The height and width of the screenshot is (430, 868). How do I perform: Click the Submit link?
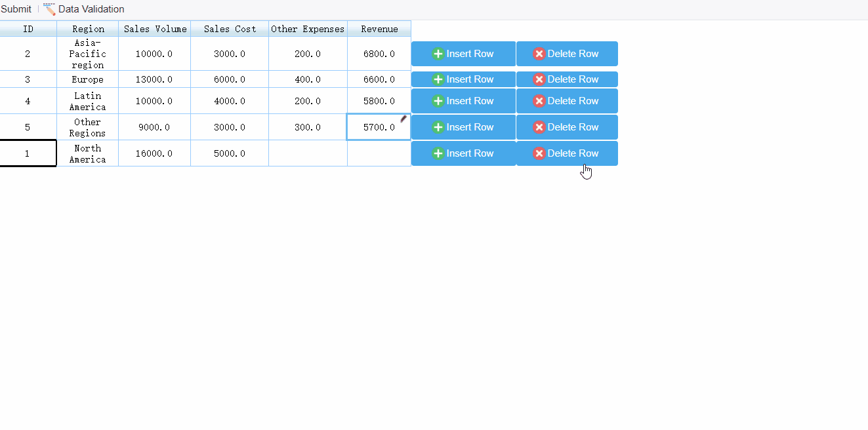[16, 9]
